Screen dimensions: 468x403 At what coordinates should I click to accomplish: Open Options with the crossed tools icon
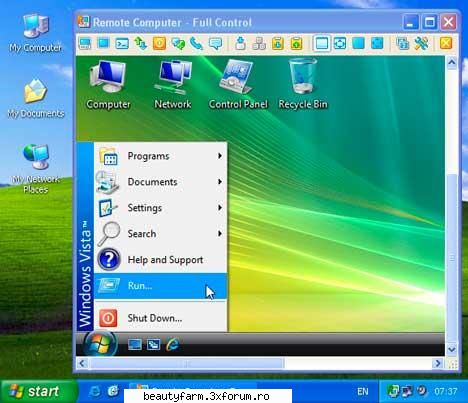coord(421,44)
